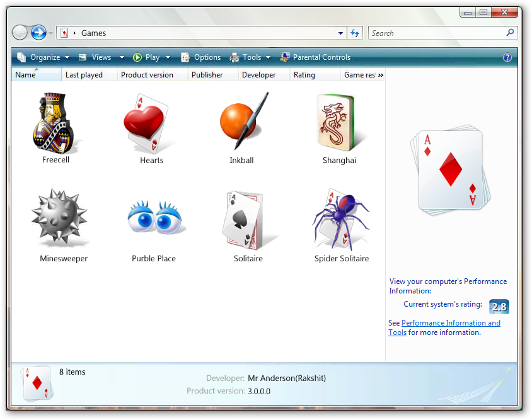This screenshot has height=420, width=532.
Task: Click the Current system's rating label
Action: (442, 304)
